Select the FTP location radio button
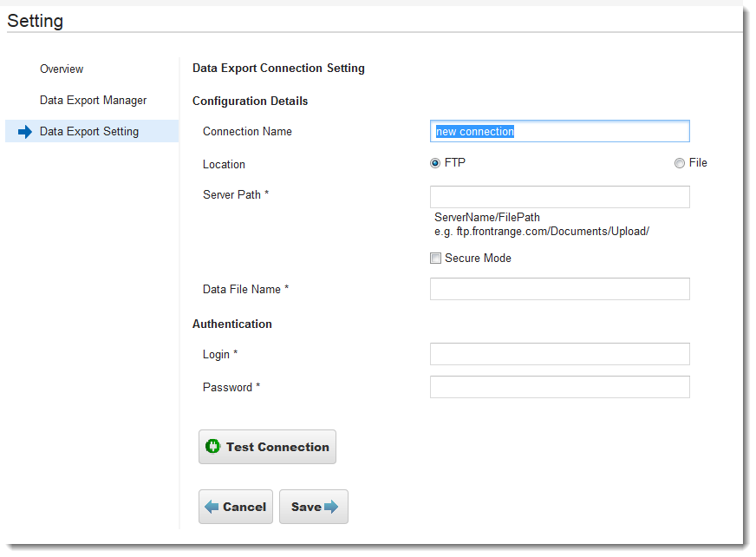Viewport: 756px width, 557px height. [x=435, y=163]
